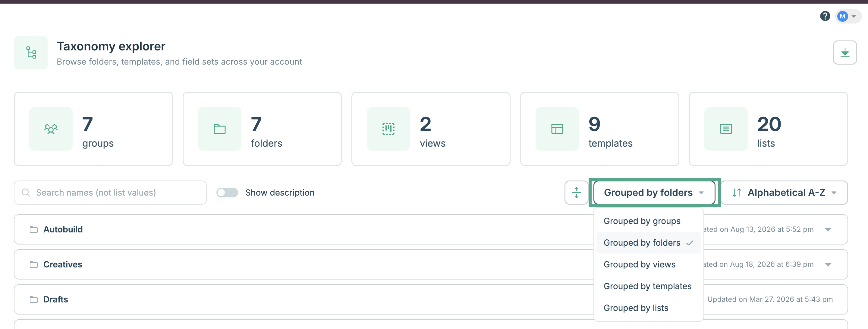Toggle the Show description switch
This screenshot has width=868, height=329.
click(x=227, y=192)
